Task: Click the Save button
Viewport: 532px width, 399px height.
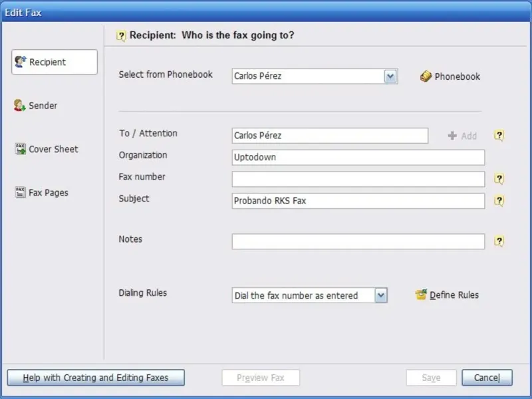Action: [431, 378]
